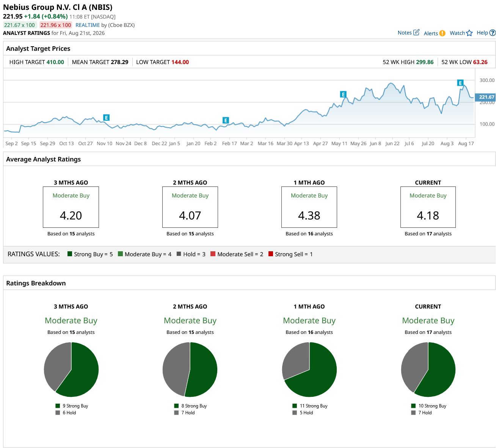
Task: Click the Strong Sell = 1 legend swatch
Action: pos(271,254)
